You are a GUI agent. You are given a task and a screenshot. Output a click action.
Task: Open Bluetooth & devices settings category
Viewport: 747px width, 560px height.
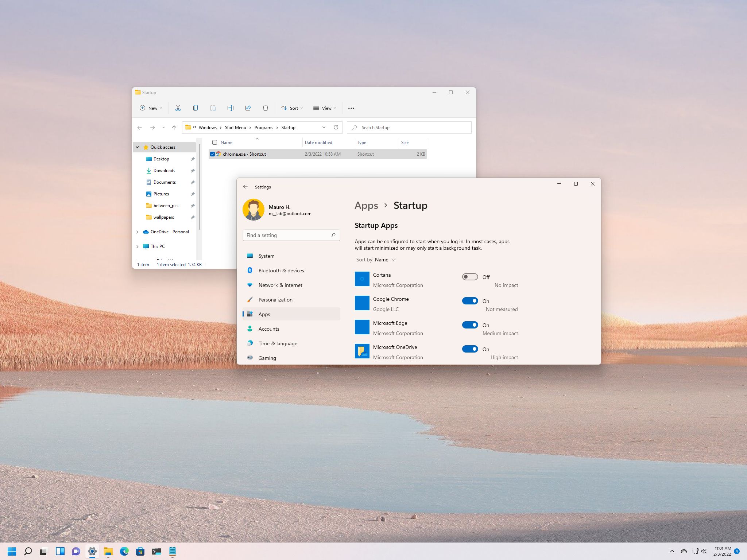291,271
